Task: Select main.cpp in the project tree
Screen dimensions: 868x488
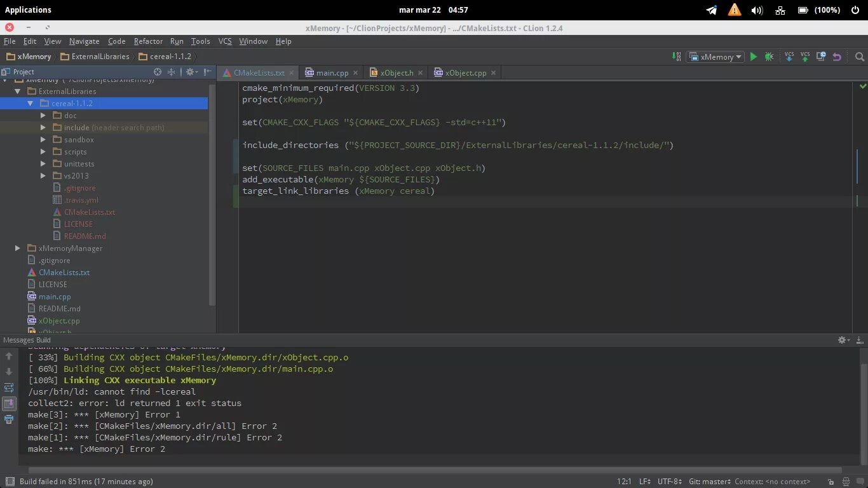Action: point(55,297)
